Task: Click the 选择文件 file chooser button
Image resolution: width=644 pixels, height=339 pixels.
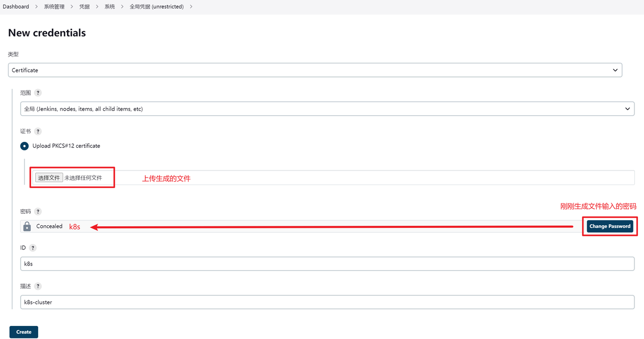Action: coord(49,178)
